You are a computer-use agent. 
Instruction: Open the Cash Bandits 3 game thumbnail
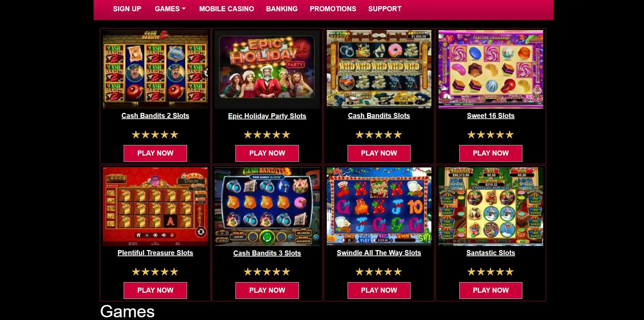[x=267, y=206]
